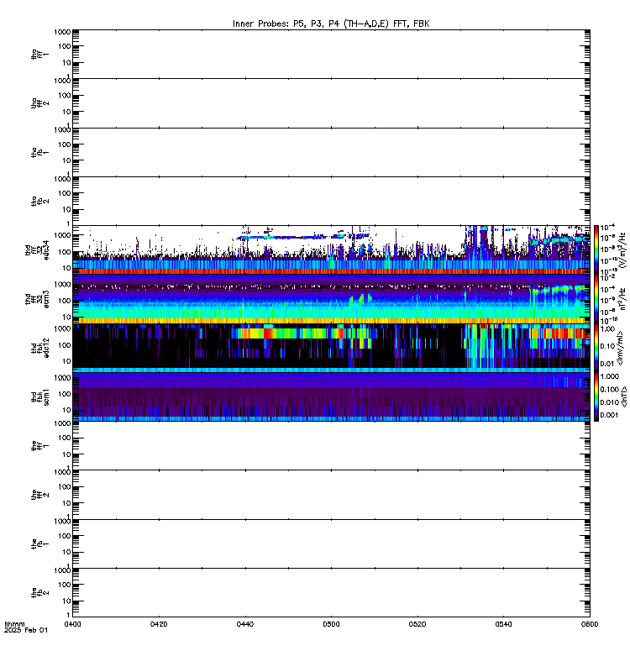Select the 'tha fb 1' panel label
The width and height of the screenshot is (630, 672).
click(40, 152)
